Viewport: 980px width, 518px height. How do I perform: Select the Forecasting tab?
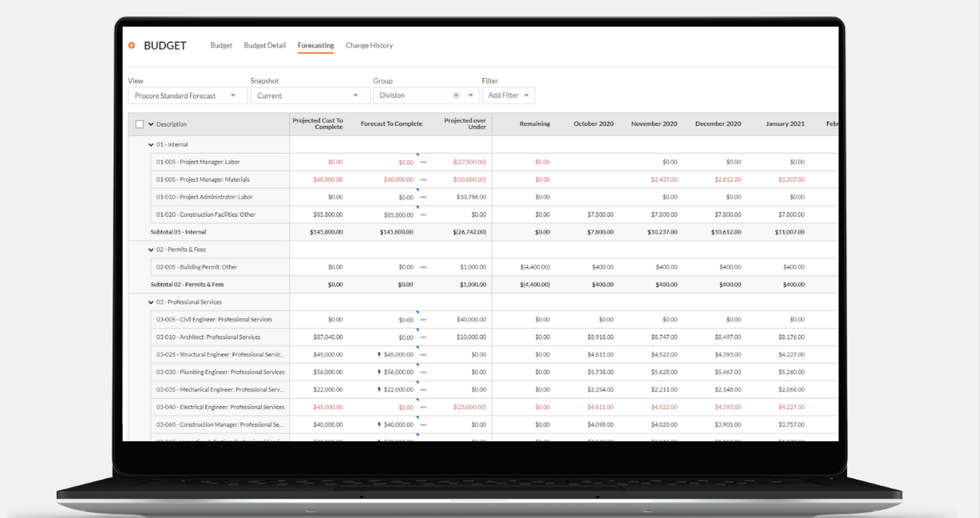[x=316, y=46]
